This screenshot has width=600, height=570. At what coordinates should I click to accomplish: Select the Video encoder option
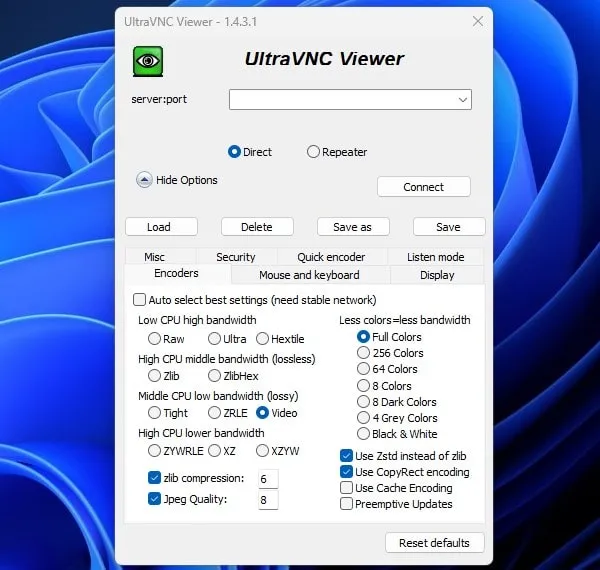[262, 413]
